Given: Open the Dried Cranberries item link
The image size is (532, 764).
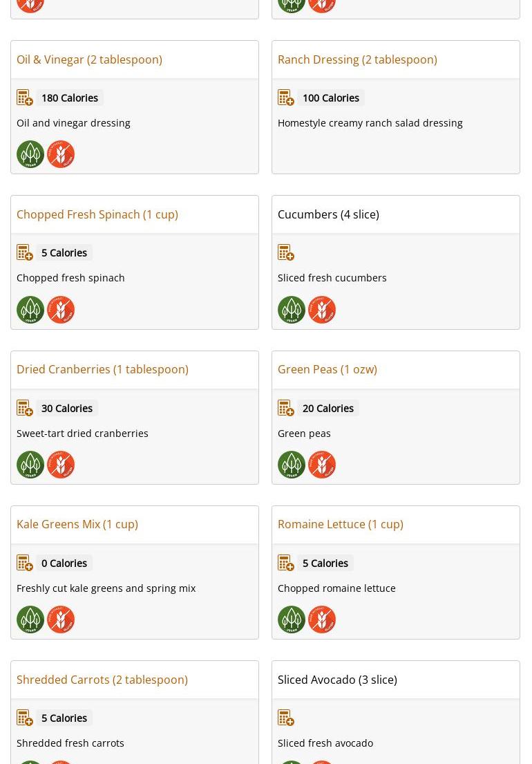Looking at the screenshot, I should [x=102, y=369].
